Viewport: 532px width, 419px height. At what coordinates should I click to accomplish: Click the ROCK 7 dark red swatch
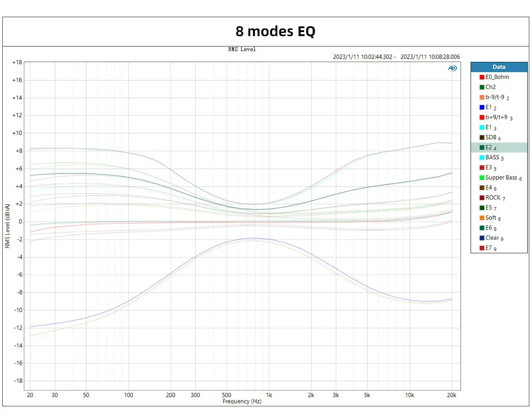point(482,198)
